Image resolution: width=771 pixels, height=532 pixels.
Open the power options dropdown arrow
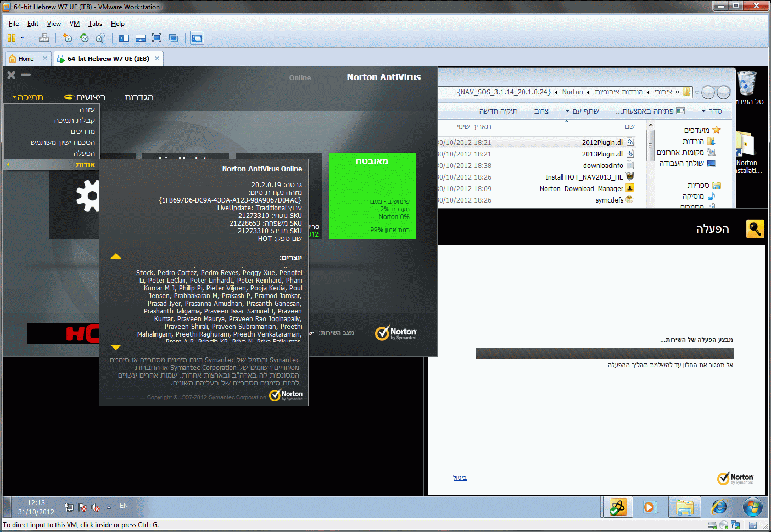pyautogui.click(x=23, y=38)
